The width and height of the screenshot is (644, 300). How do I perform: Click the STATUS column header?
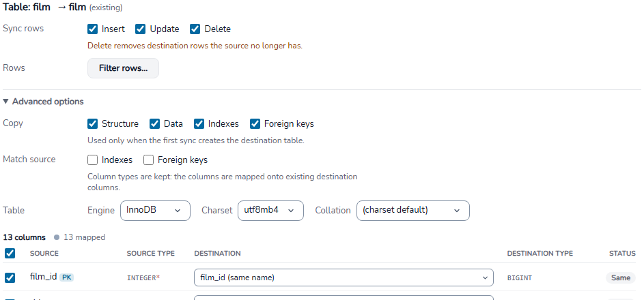click(622, 253)
